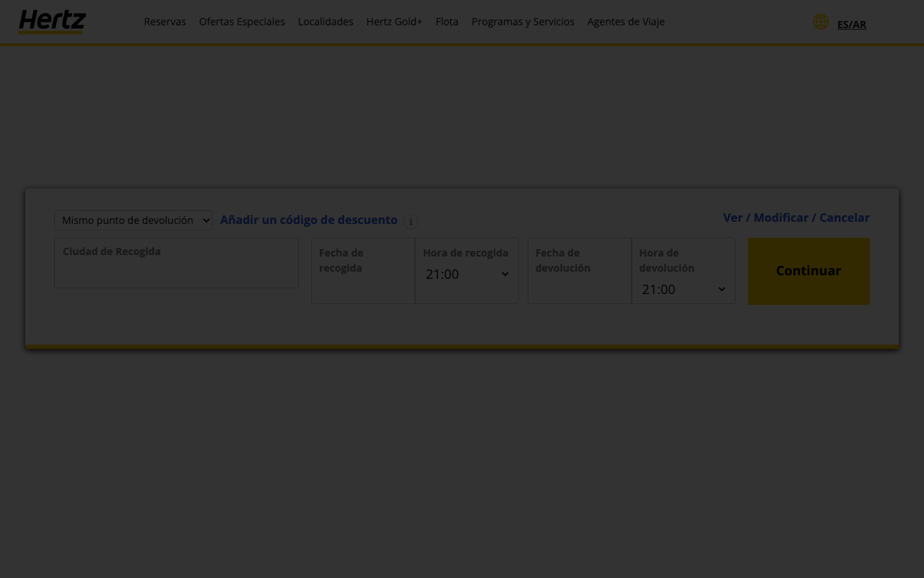The height and width of the screenshot is (578, 924).
Task: Open Programas y Servicios
Action: (523, 22)
